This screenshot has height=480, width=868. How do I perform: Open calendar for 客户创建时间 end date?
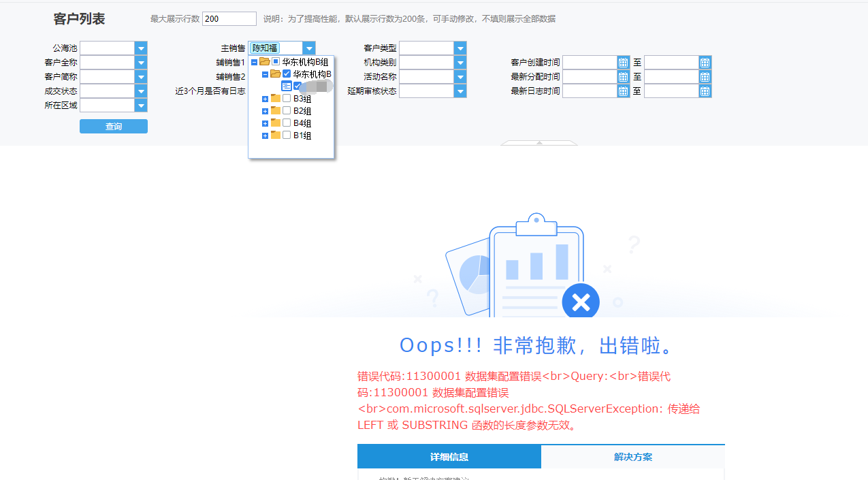point(705,63)
